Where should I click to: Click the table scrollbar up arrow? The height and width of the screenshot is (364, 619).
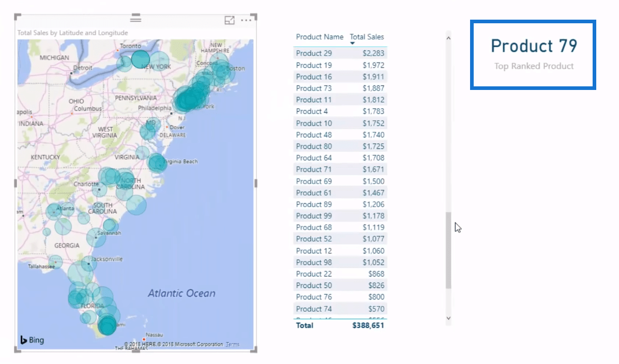[x=448, y=38]
